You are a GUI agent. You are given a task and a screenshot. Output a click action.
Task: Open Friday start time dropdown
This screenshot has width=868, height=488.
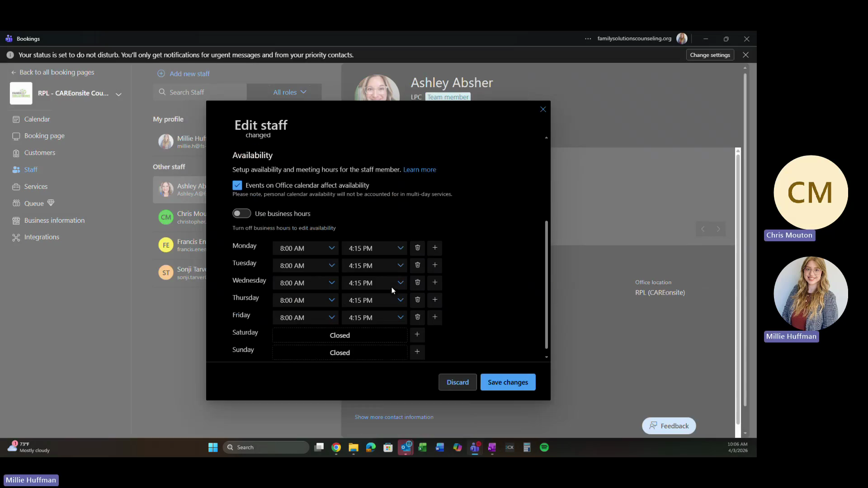click(306, 318)
